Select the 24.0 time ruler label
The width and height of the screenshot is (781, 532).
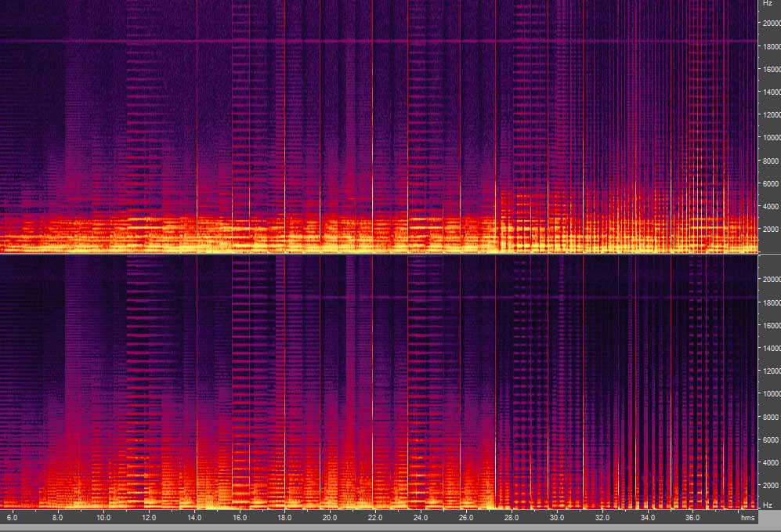[x=421, y=518]
